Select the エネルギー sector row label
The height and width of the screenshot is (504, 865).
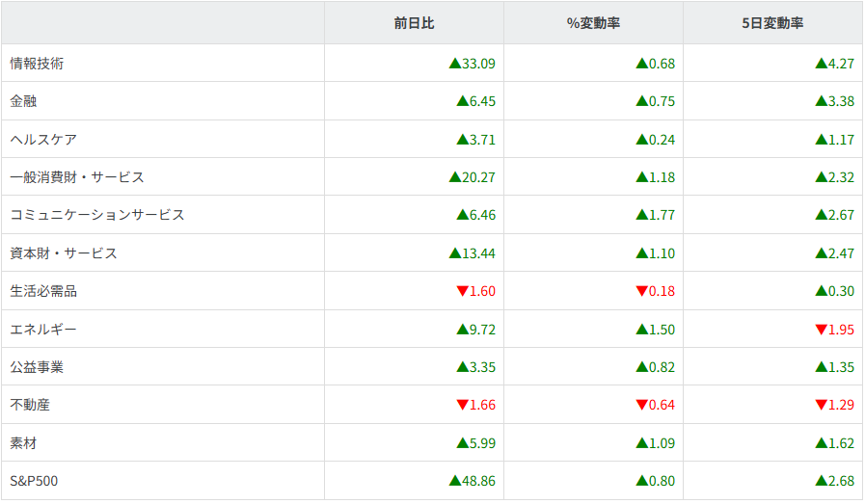pos(43,330)
